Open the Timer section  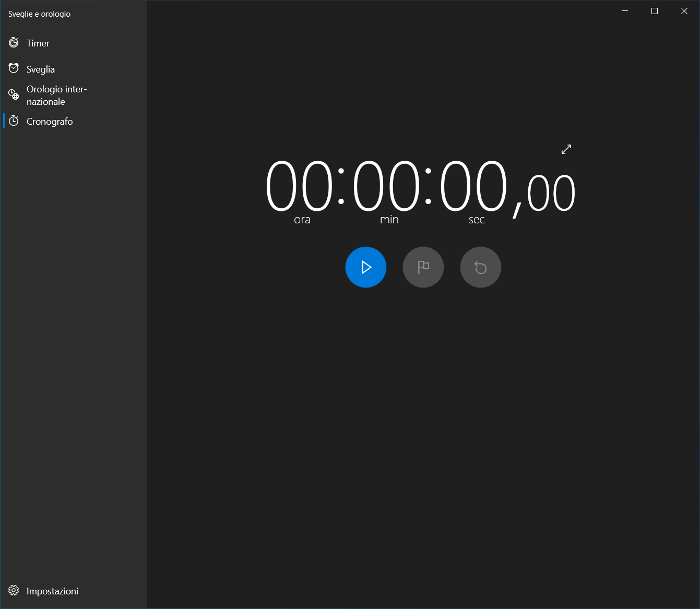(74, 43)
